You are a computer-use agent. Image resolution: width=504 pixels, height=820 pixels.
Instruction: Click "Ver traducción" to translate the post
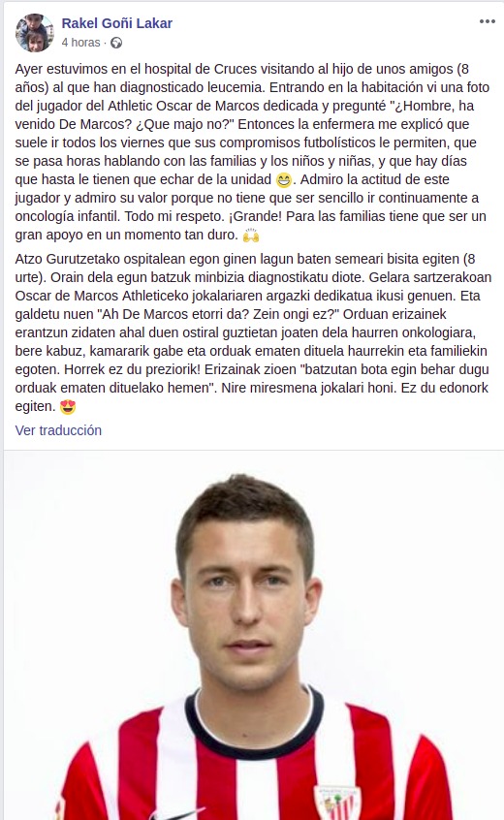point(58,430)
